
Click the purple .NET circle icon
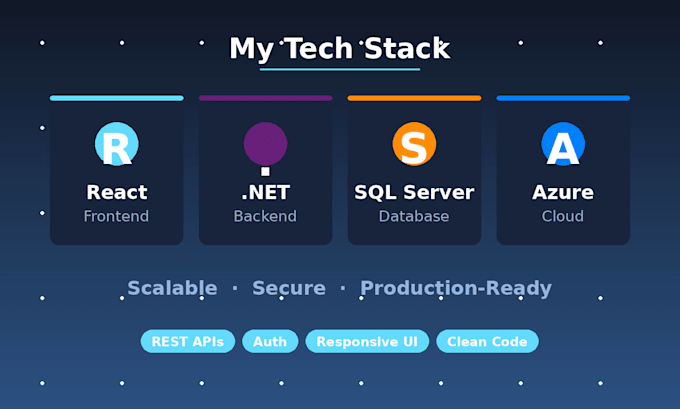pyautogui.click(x=265, y=144)
